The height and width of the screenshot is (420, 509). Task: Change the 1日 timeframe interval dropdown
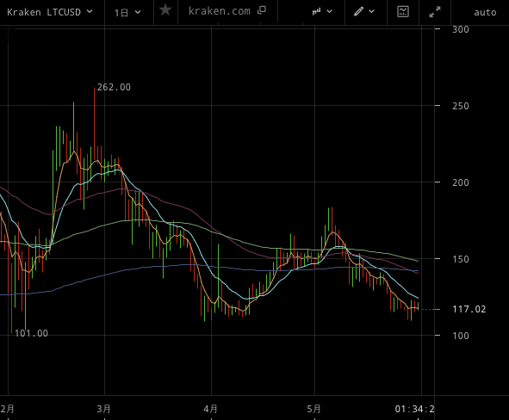[127, 13]
